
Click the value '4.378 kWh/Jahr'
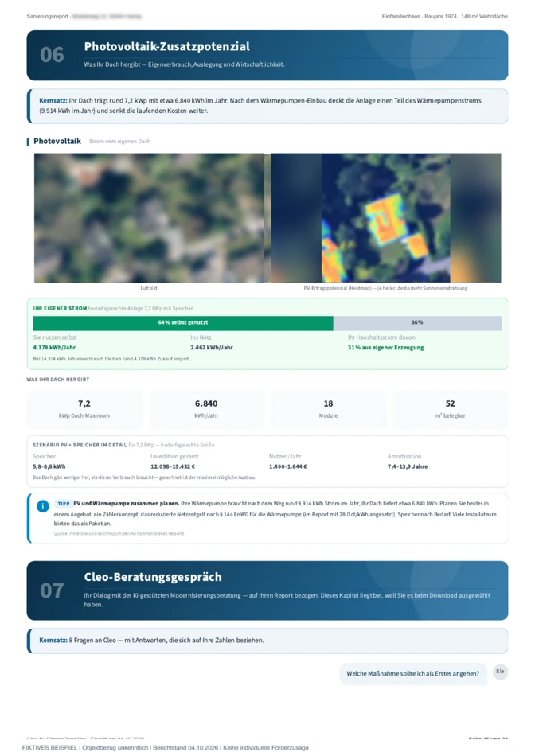pyautogui.click(x=54, y=348)
